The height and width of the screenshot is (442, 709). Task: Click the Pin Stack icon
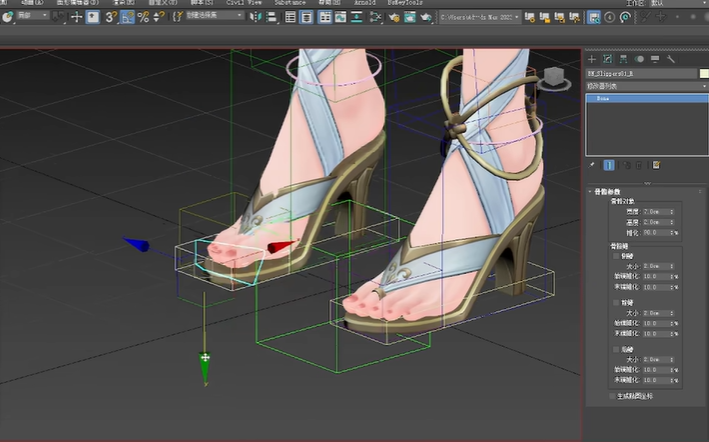[592, 165]
